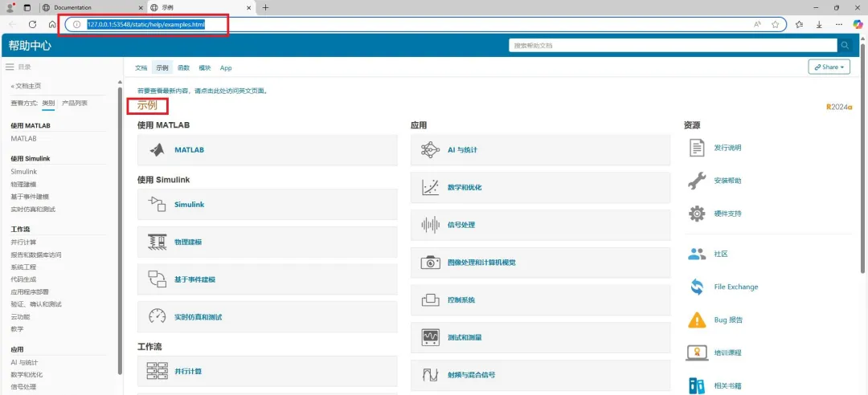Viewport: 868px width, 395px height.
Task: Click the browser address bar URL
Action: (x=145, y=24)
